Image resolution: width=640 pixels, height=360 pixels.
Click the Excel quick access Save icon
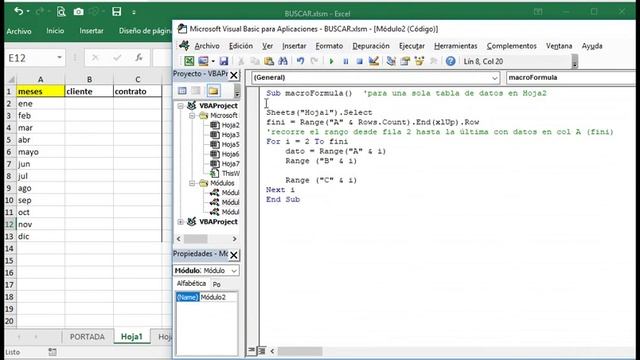coord(117,12)
